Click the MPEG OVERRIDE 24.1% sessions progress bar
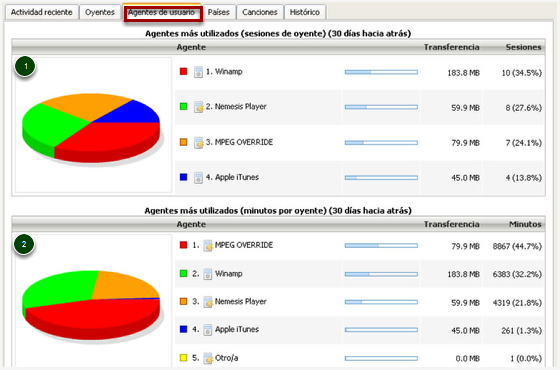Viewport: 560px width, 370px height. pos(381,143)
